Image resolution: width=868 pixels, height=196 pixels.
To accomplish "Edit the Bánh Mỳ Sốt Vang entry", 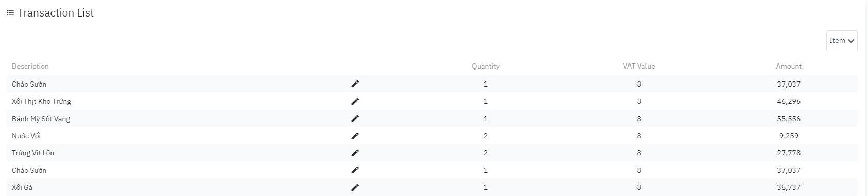I will click(x=354, y=119).
